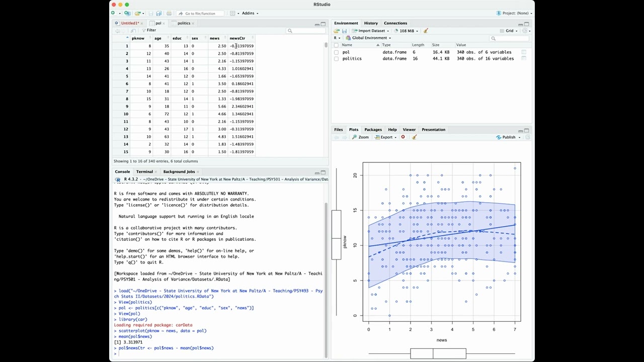Click the New File plus icon
Screen dimensions: 644x362
coord(113,13)
